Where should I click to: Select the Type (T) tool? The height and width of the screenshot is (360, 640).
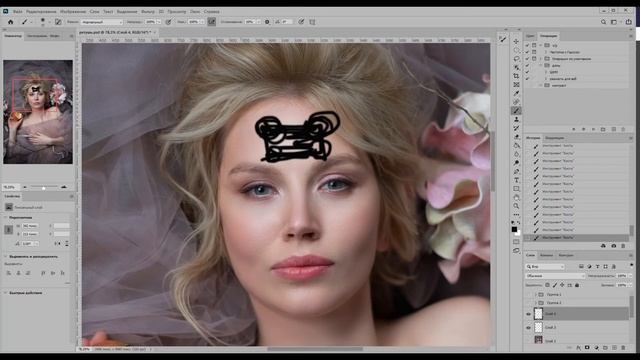pyautogui.click(x=516, y=180)
